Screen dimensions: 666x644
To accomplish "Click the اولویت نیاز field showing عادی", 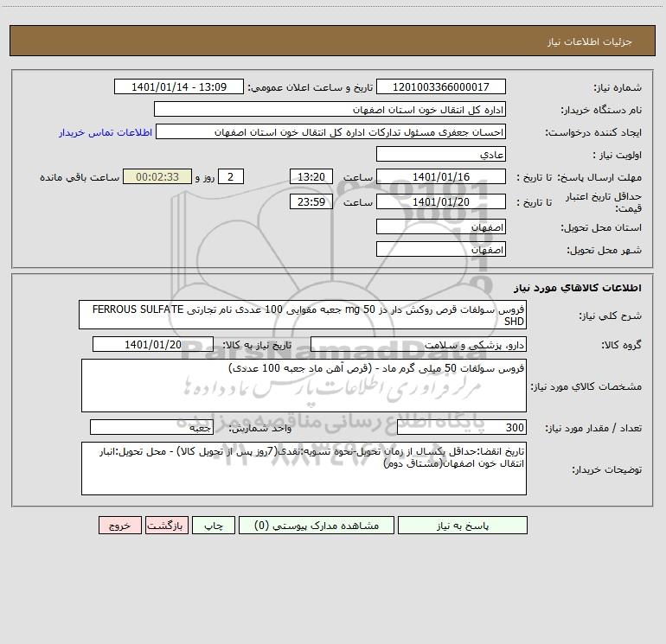I will pos(441,154).
